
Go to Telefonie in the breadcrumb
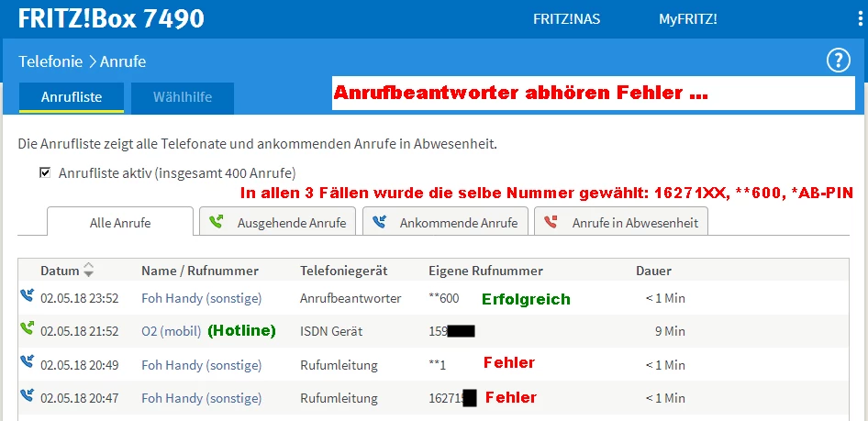(x=50, y=61)
